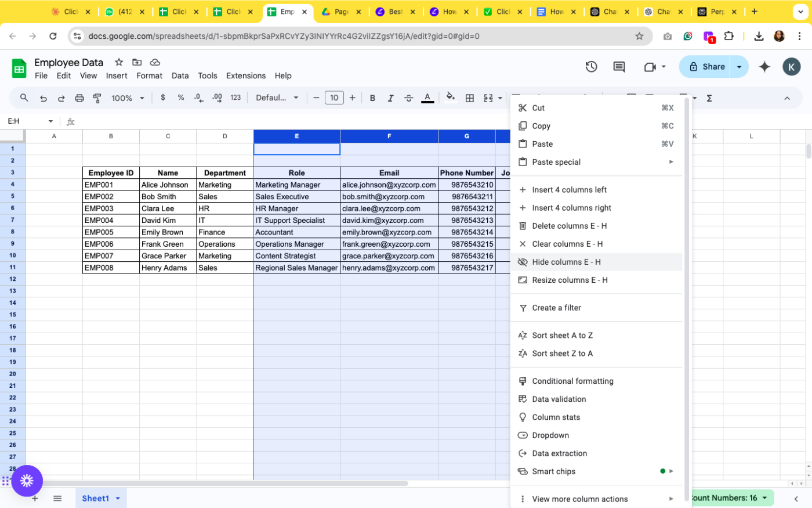
Task: Format selected cells as currency
Action: pos(163,98)
